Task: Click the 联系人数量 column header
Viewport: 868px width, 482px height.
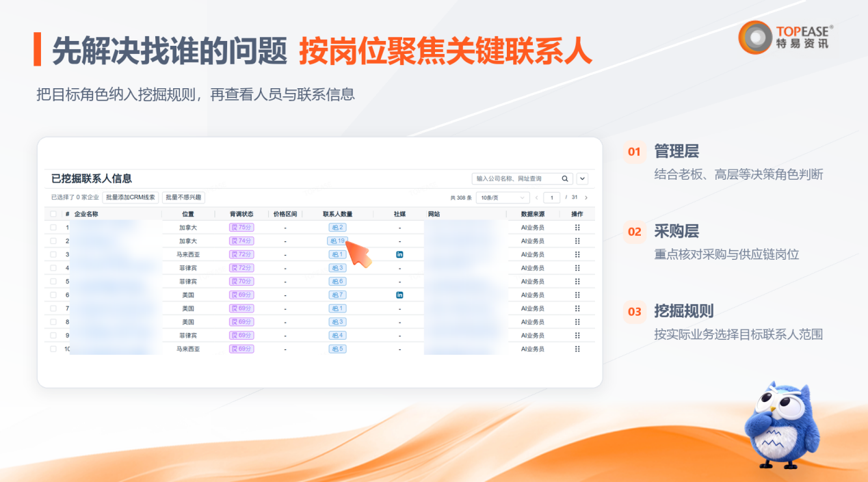Action: tap(338, 214)
